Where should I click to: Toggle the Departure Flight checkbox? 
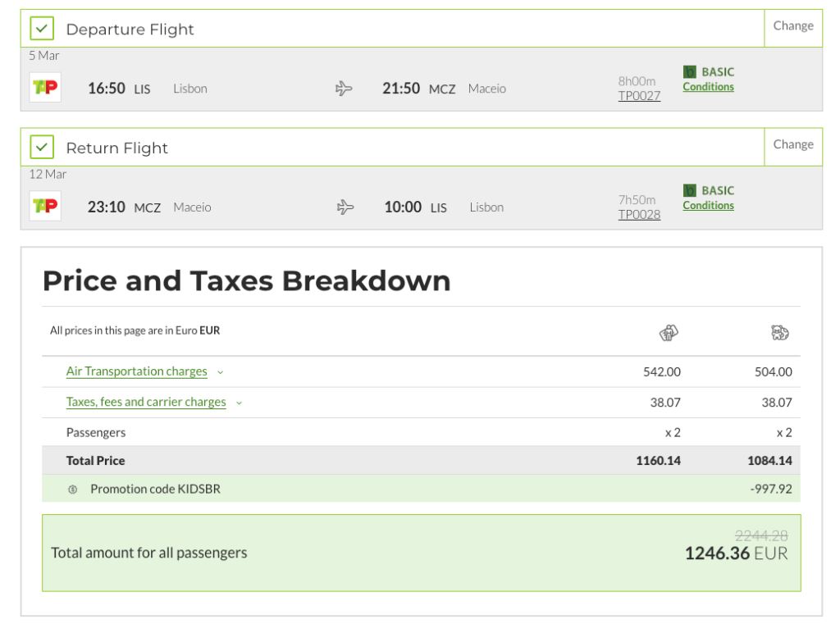[41, 29]
